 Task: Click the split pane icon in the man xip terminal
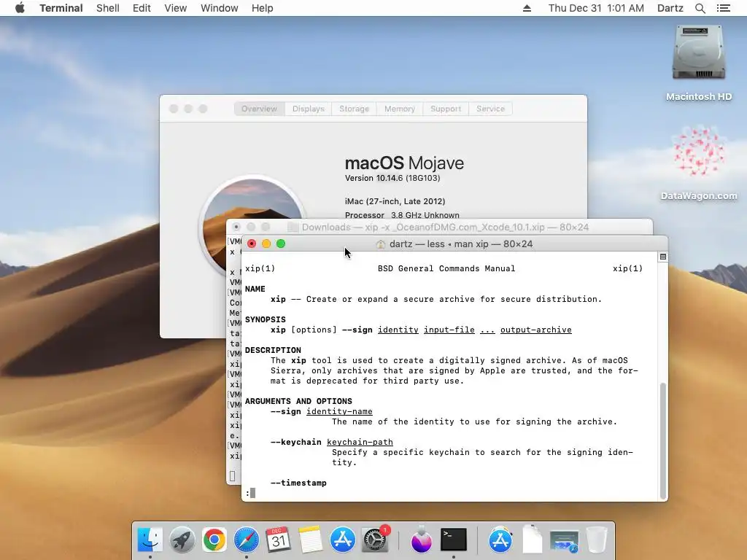coord(662,257)
